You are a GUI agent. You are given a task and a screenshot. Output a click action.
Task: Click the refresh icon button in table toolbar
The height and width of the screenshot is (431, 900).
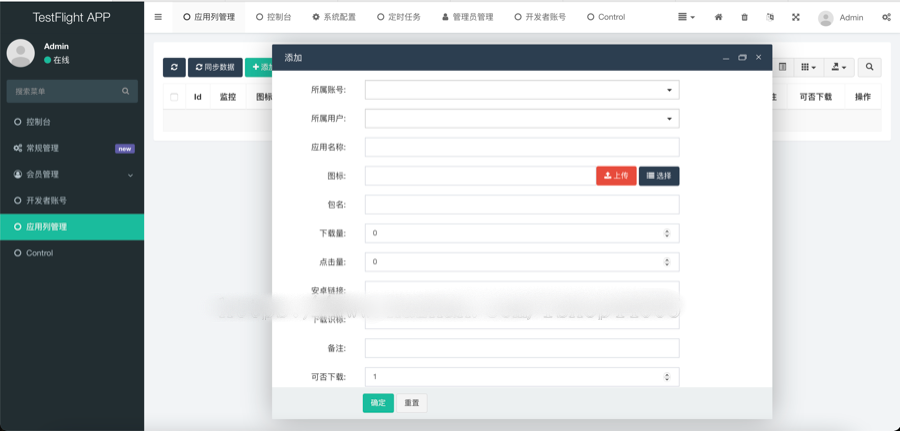174,67
